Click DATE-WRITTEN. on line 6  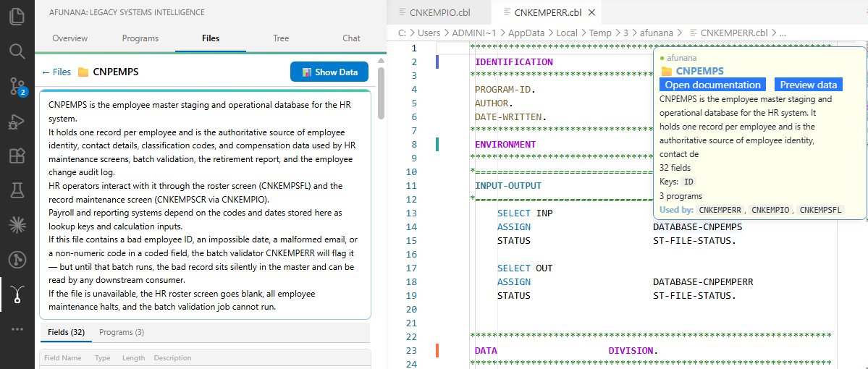click(x=511, y=116)
